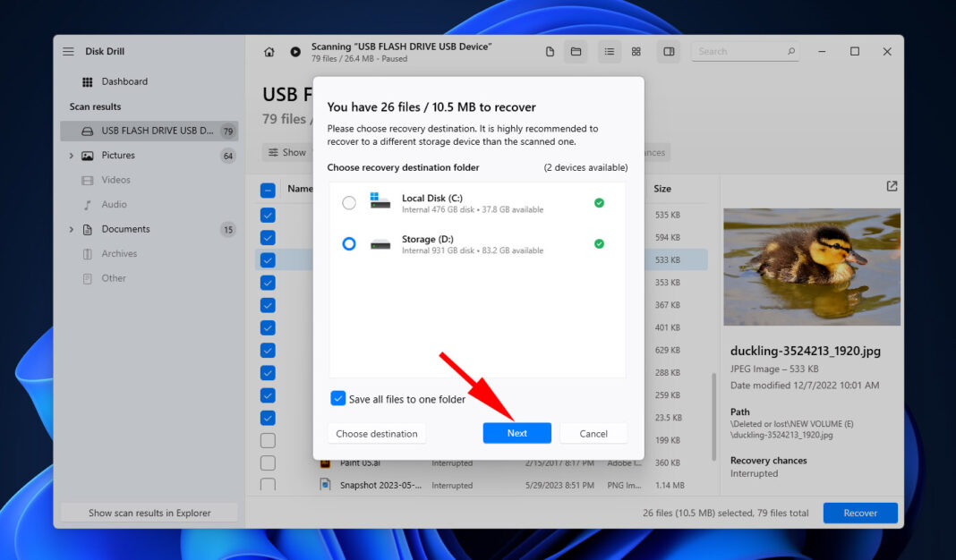Viewport: 956px width, 560px height.
Task: Click the search magnifier icon
Action: point(790,51)
